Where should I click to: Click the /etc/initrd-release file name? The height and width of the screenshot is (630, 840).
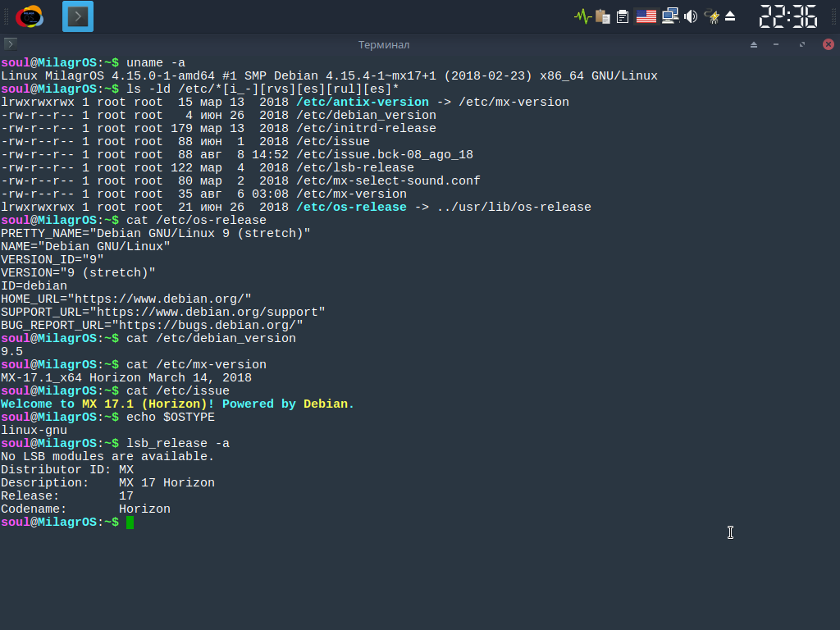pyautogui.click(x=367, y=129)
